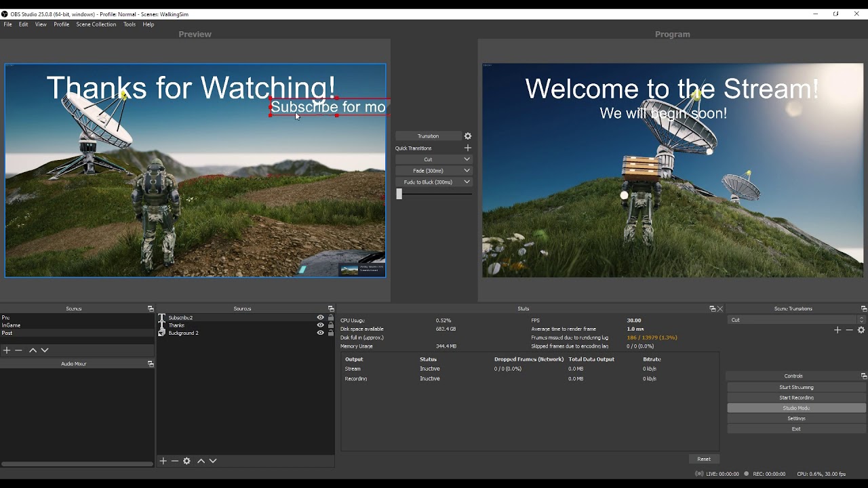The height and width of the screenshot is (488, 868).
Task: Move the selected scene up
Action: point(33,350)
